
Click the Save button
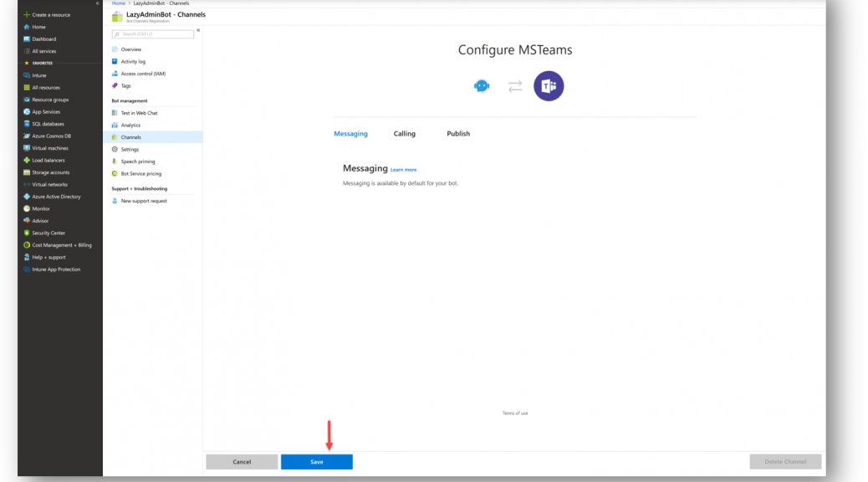(317, 462)
